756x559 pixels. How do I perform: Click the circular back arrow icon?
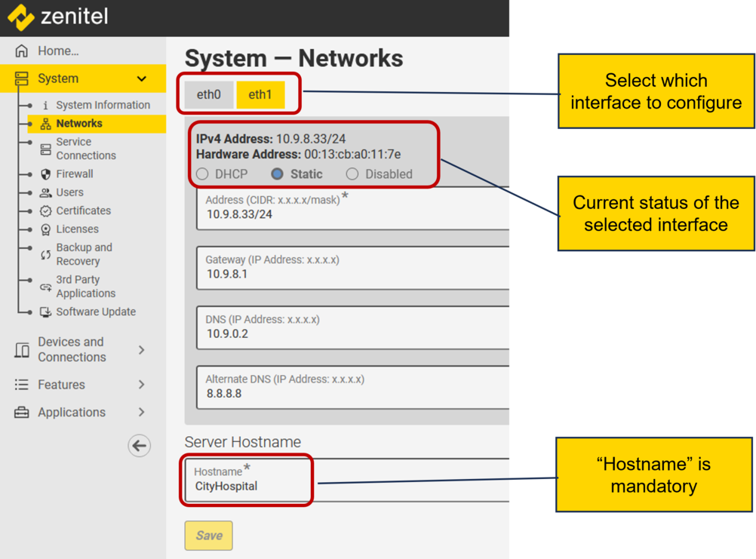(139, 446)
